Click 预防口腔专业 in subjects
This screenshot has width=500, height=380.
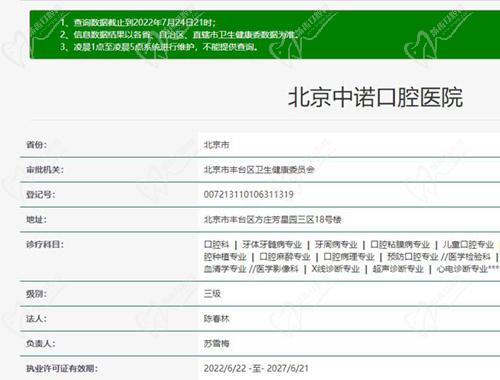pos(413,257)
